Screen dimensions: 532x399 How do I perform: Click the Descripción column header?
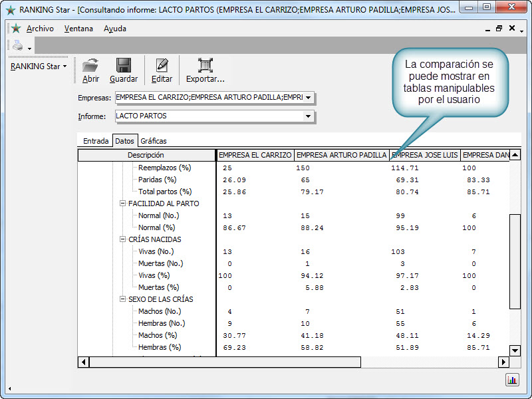point(146,155)
